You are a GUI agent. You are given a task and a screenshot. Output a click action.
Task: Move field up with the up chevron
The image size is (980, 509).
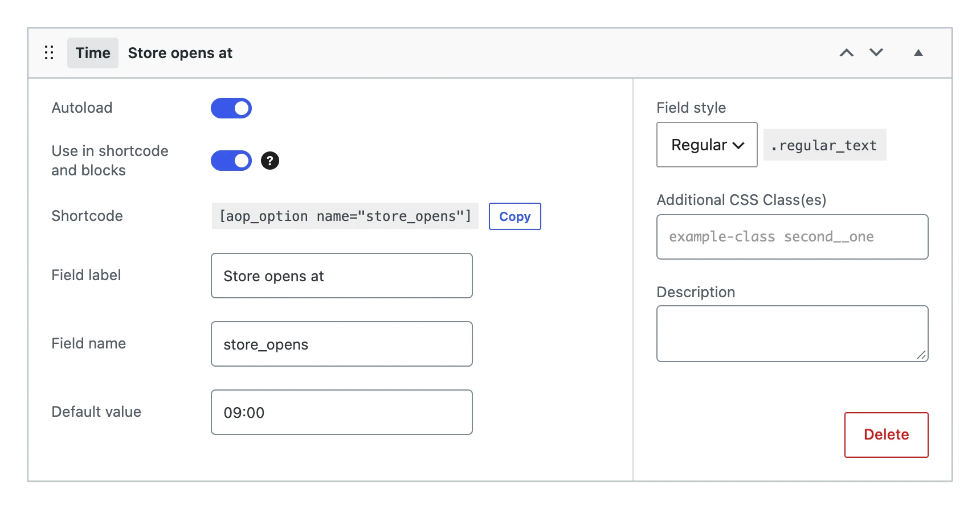tap(847, 53)
